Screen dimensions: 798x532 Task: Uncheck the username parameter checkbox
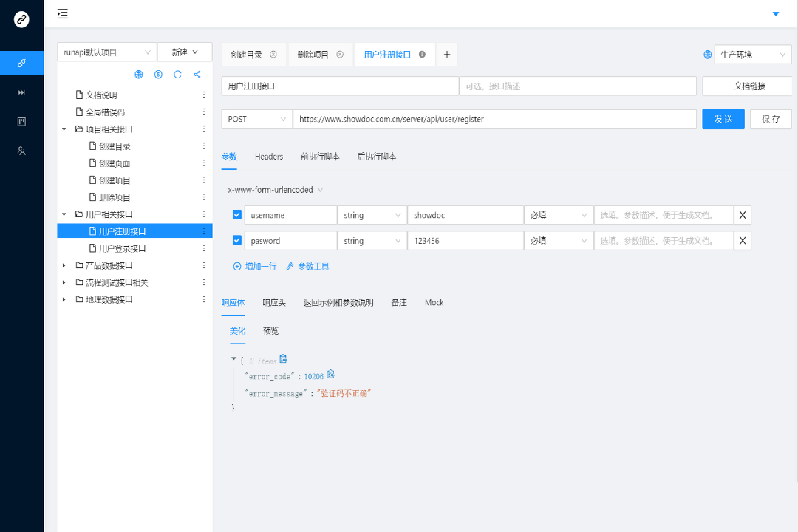point(237,214)
